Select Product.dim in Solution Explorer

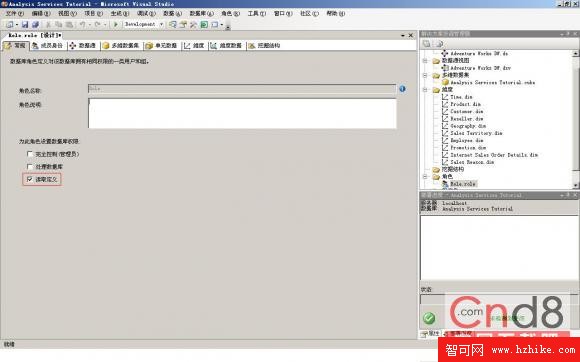coord(465,104)
